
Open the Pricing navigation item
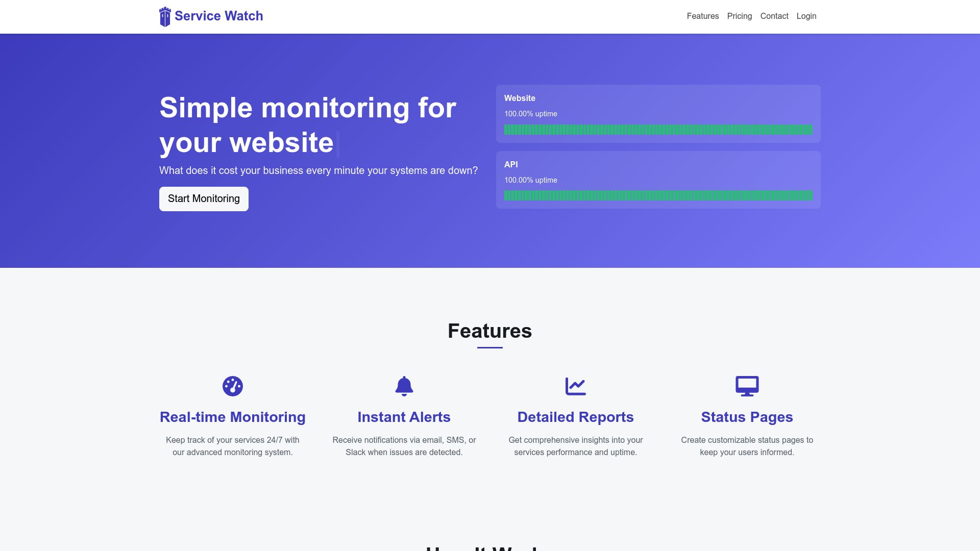pyautogui.click(x=739, y=16)
